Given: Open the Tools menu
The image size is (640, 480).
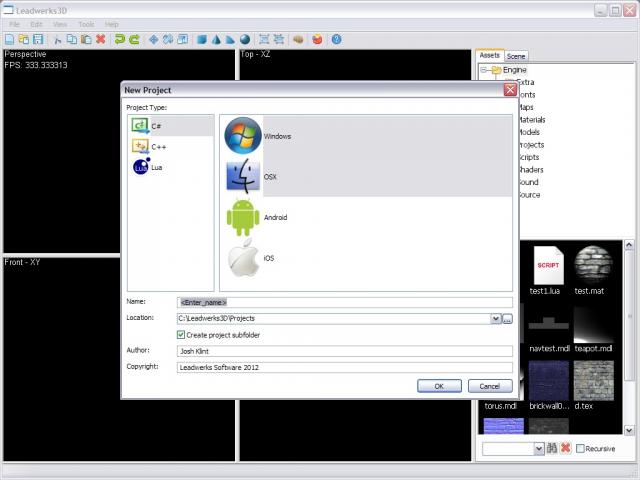Looking at the screenshot, I should [86, 23].
